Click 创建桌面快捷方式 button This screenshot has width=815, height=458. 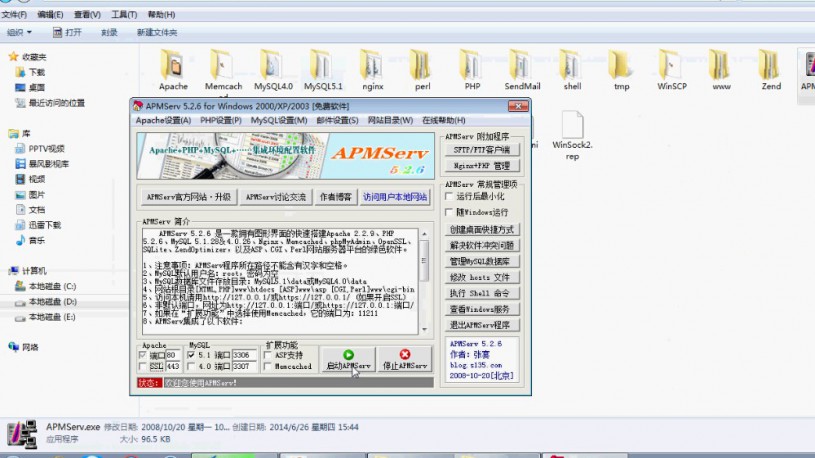(482, 229)
